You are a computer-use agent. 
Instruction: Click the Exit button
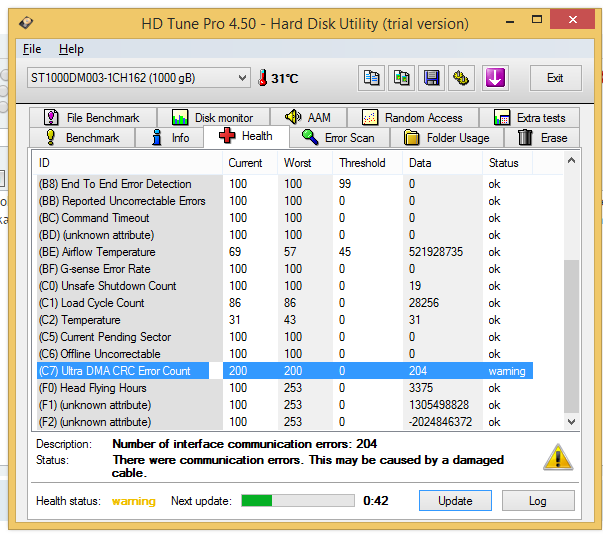tap(555, 78)
